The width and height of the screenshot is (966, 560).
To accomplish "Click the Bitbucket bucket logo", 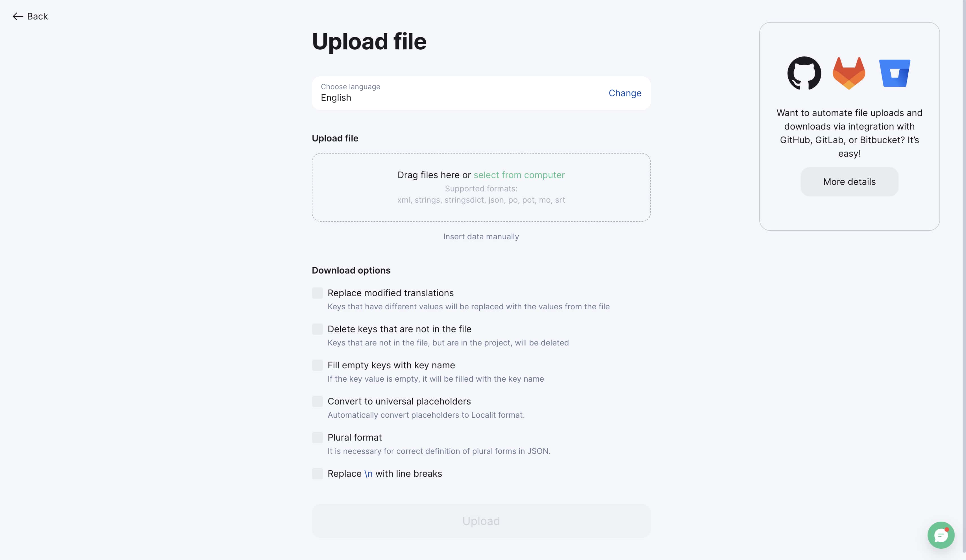I will click(894, 73).
